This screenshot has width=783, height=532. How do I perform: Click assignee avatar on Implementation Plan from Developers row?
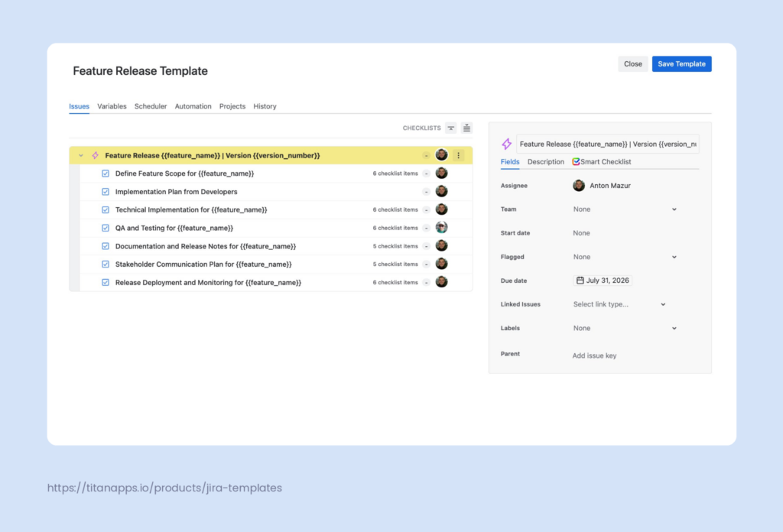(441, 191)
